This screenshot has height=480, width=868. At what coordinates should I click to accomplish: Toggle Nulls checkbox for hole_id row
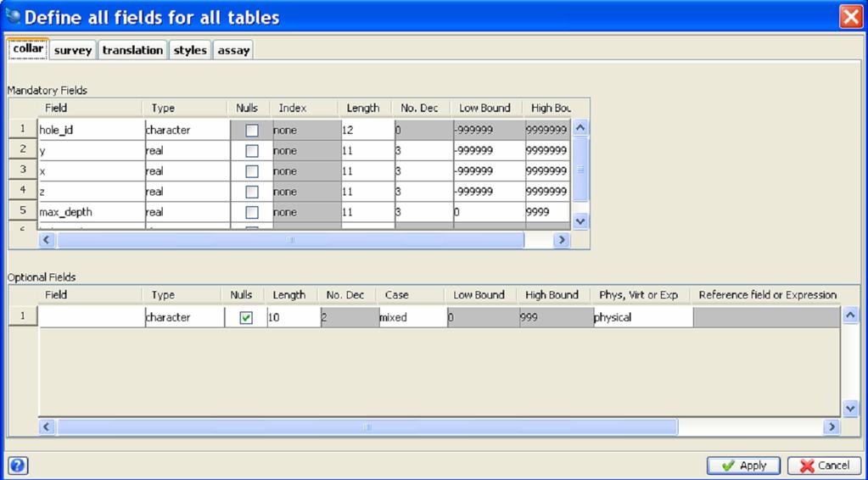point(252,131)
